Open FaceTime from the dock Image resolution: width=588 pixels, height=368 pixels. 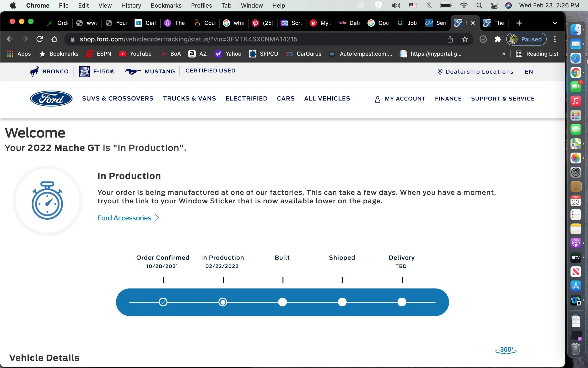(x=576, y=87)
